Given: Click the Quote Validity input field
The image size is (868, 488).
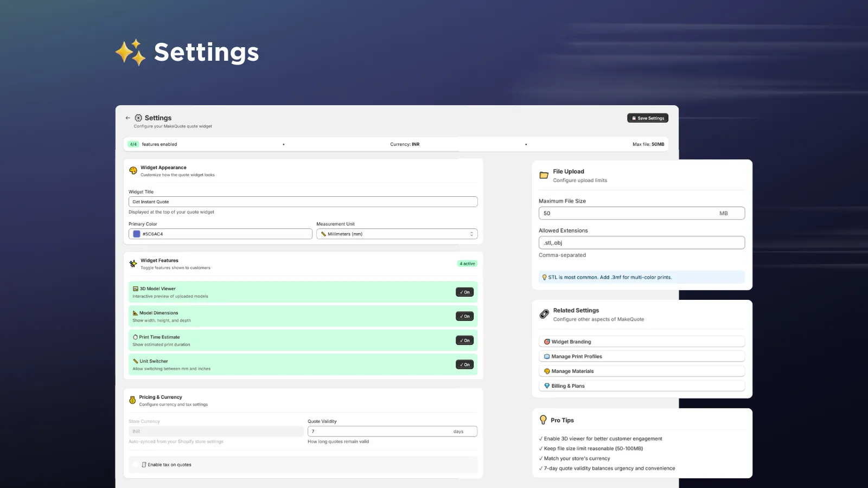Looking at the screenshot, I should (392, 431).
